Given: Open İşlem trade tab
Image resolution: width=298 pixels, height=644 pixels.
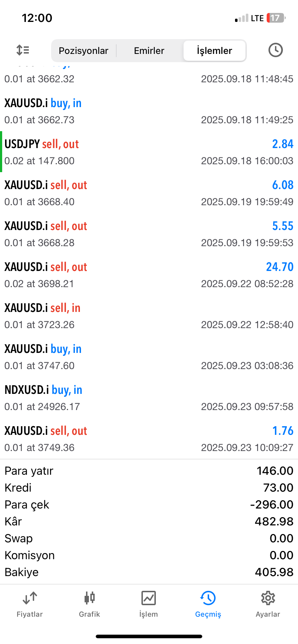Looking at the screenshot, I should click(x=148, y=604).
